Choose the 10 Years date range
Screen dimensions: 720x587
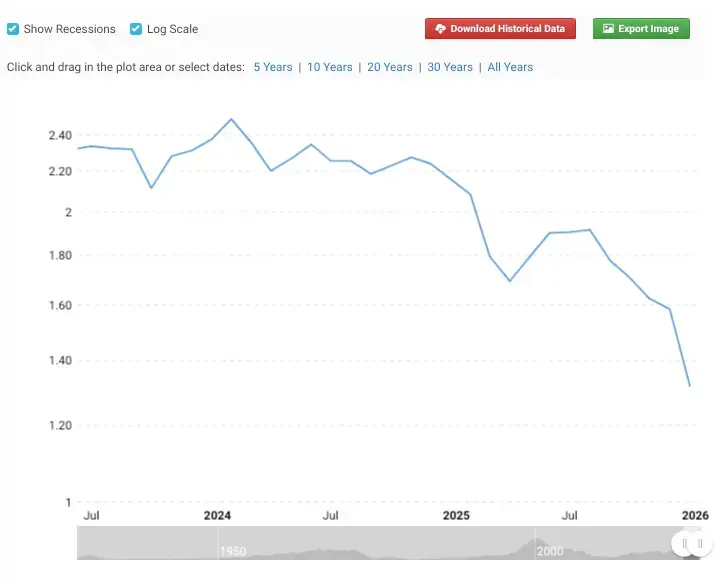329,67
